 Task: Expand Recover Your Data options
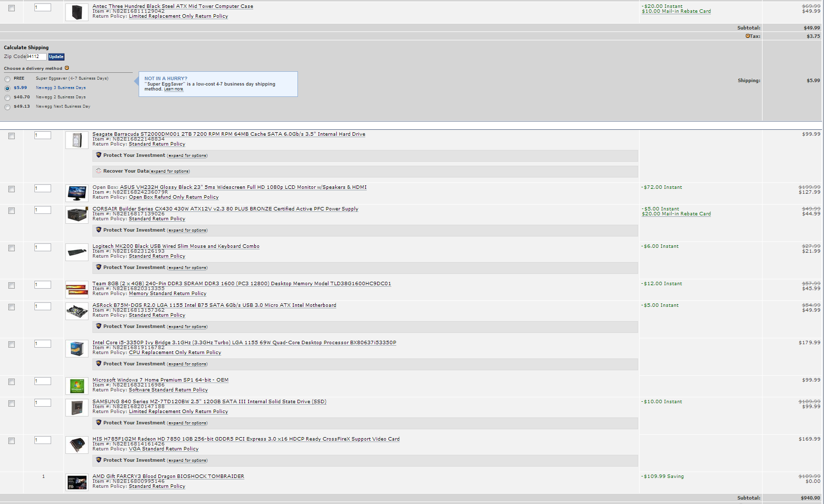click(x=170, y=171)
